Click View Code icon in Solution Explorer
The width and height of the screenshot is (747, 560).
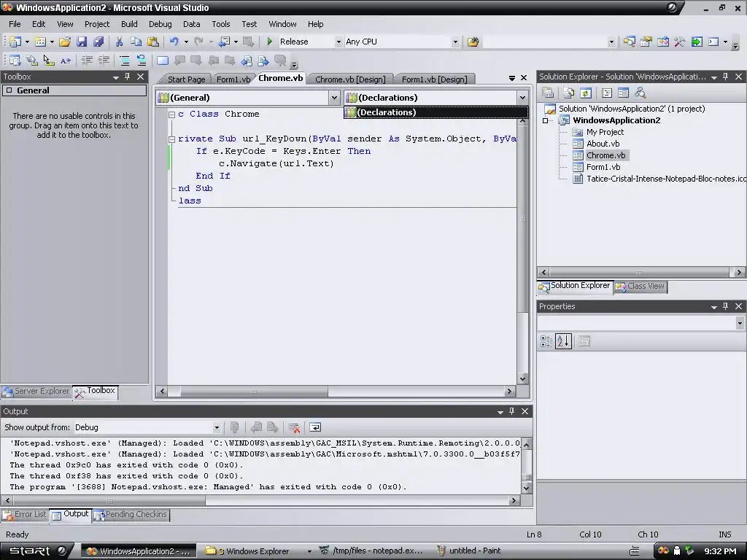pos(606,93)
